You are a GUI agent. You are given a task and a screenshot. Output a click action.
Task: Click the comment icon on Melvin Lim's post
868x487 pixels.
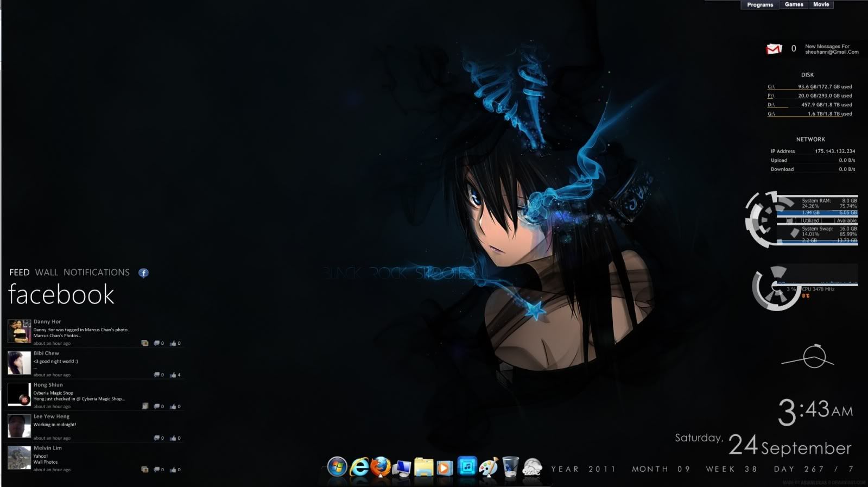(157, 469)
